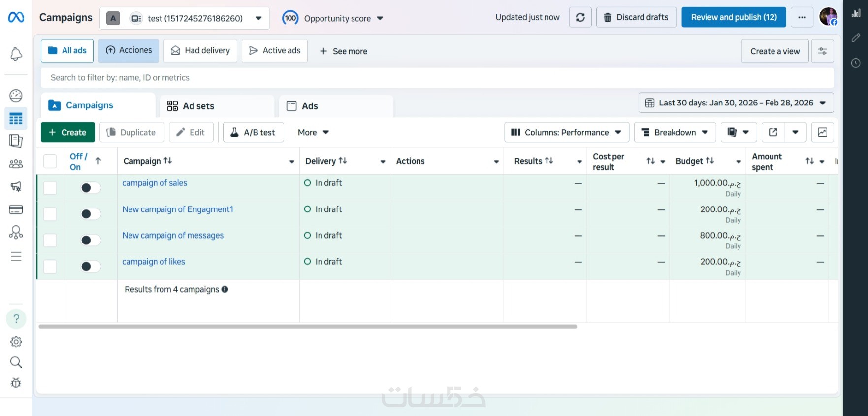Click the search filter input field
The width and height of the screenshot is (868, 416).
coord(437,78)
